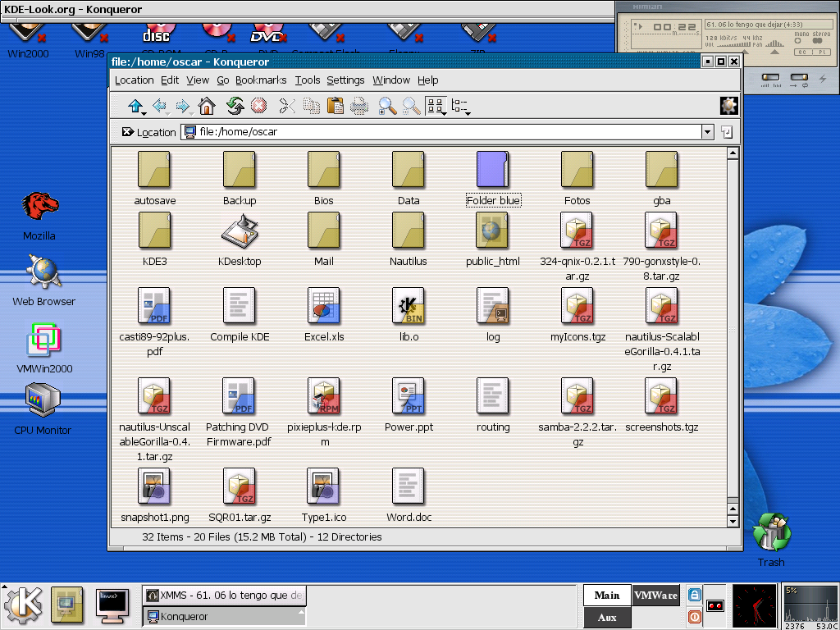This screenshot has height=630, width=840.
Task: Select the Type1.ico file
Action: pyautogui.click(x=323, y=486)
